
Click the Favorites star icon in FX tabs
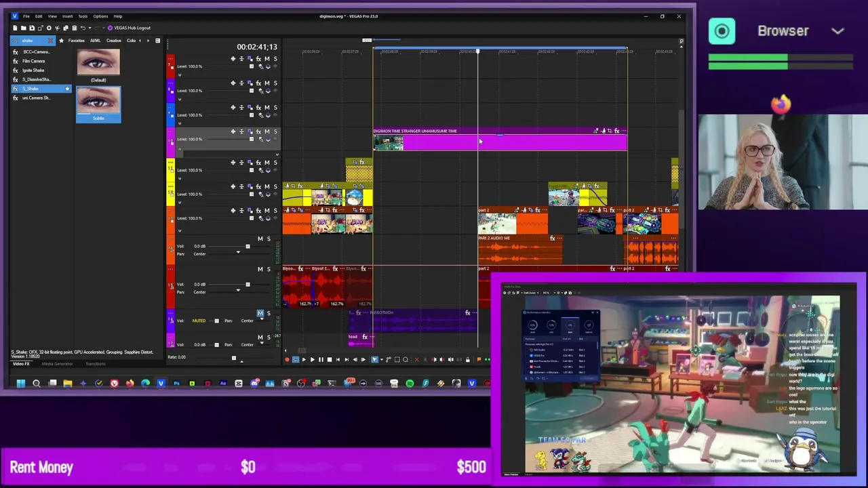click(x=62, y=41)
